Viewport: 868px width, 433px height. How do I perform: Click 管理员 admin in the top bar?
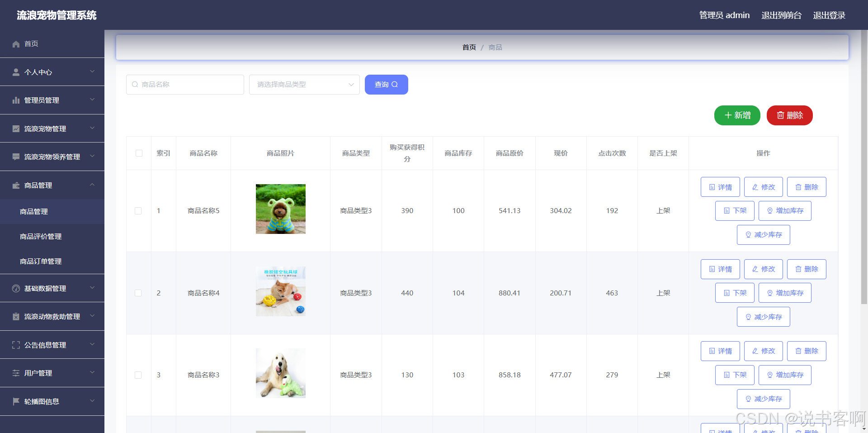click(724, 15)
